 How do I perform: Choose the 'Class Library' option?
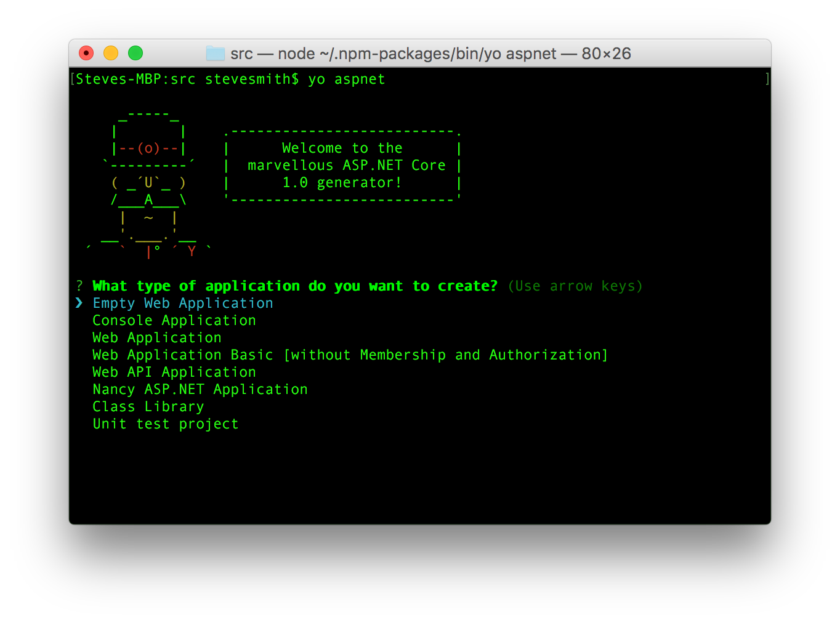pyautogui.click(x=148, y=406)
